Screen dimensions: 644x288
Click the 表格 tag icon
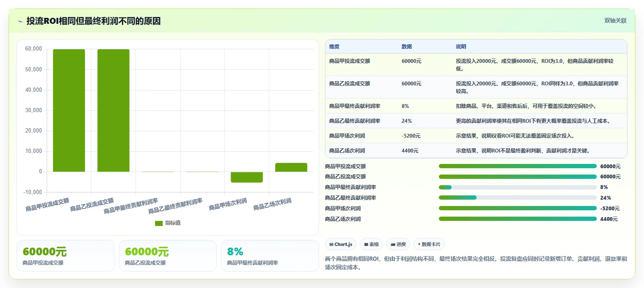pyautogui.click(x=366, y=245)
